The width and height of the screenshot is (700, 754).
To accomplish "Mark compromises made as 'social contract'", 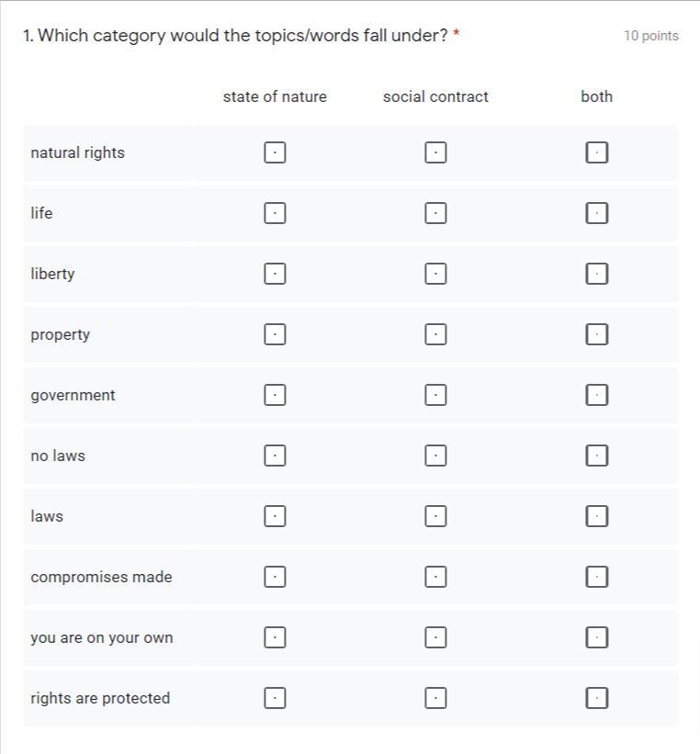I will (x=435, y=577).
